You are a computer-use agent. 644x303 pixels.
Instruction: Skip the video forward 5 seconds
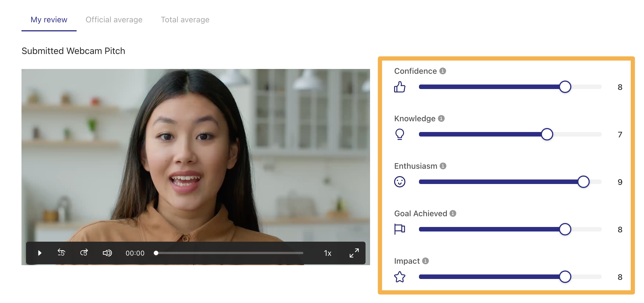pos(84,253)
